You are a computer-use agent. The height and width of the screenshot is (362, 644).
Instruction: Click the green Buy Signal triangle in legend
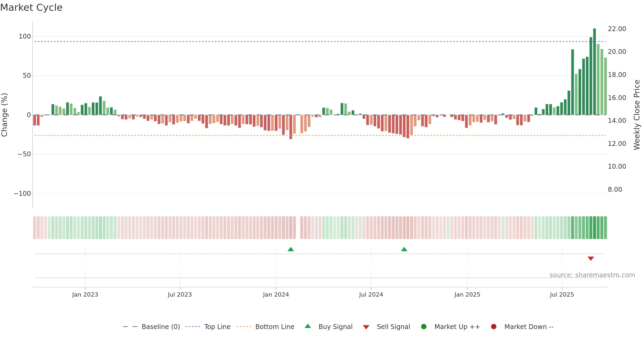308,326
